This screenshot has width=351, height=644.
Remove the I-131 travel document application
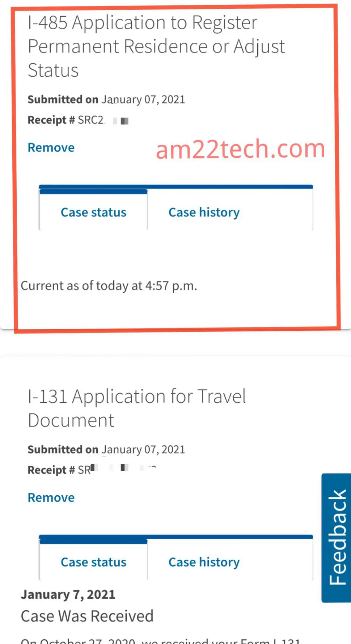51,497
